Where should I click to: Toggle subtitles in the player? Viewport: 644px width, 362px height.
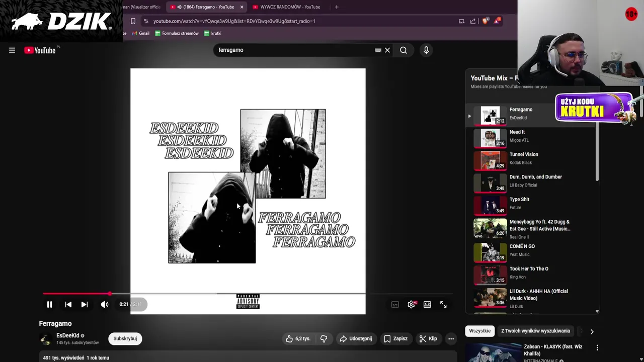click(x=395, y=304)
